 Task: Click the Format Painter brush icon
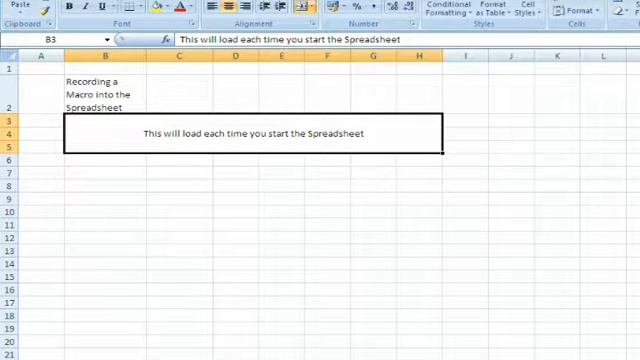pos(45,11)
